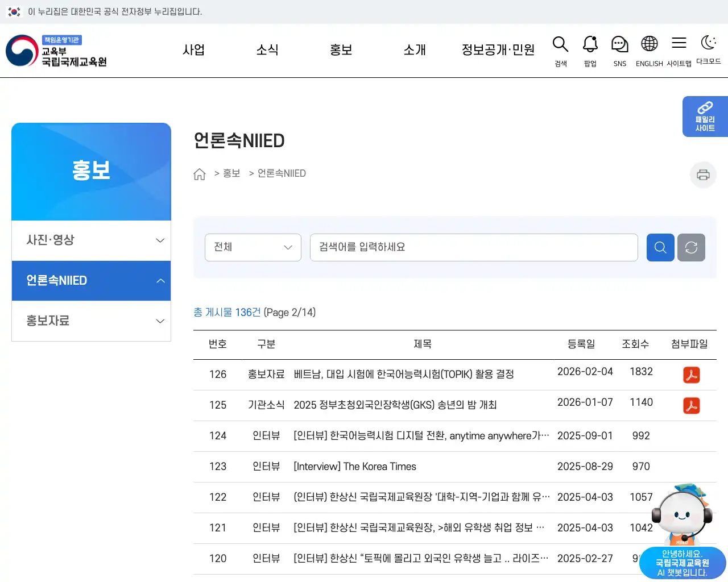Open the 사업 main menu
The height and width of the screenshot is (582, 728).
(x=193, y=50)
